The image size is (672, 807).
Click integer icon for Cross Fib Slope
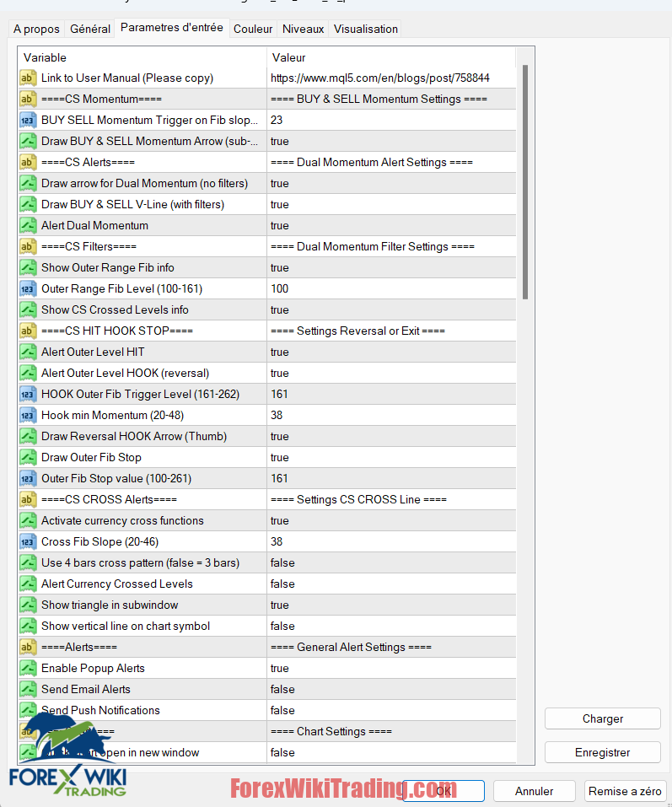[x=28, y=542]
